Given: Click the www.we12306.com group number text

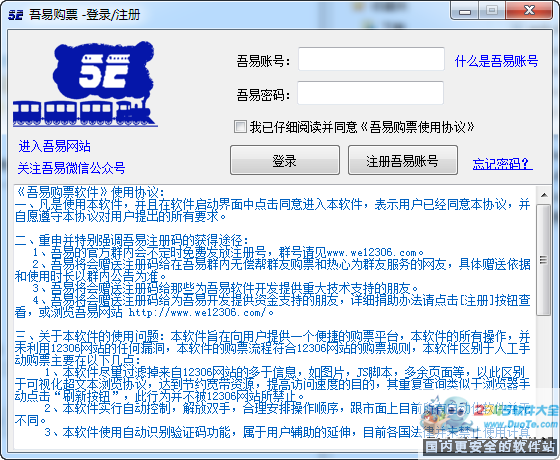Looking at the screenshot, I should pos(371,252).
